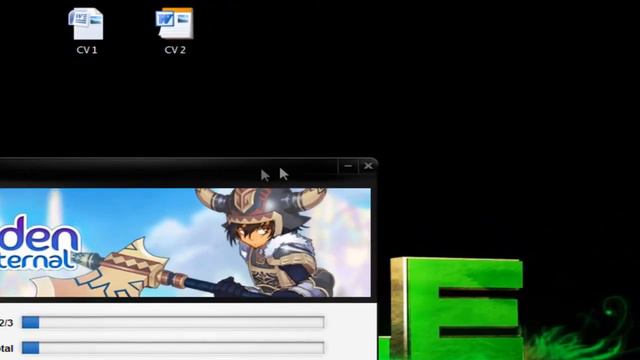The height and width of the screenshot is (360, 640).
Task: Close the Eden Eternal launcher window
Action: tap(368, 166)
